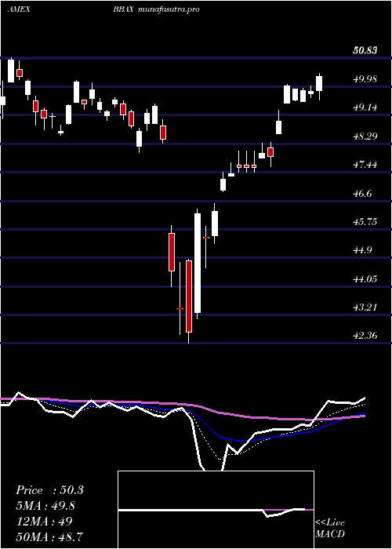Click inside the Live MACD inset chart
This screenshot has height=549, width=392.
tap(216, 510)
